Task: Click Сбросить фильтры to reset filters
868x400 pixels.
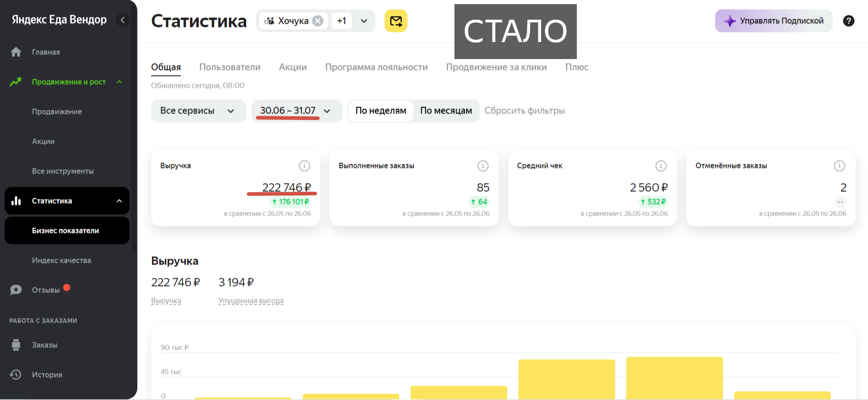Action: [x=525, y=111]
